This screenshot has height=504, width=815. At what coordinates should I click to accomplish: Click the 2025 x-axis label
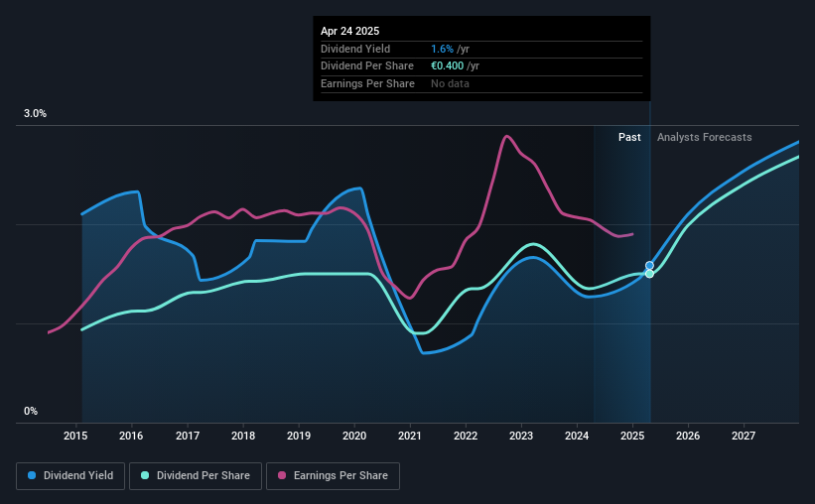coord(632,436)
